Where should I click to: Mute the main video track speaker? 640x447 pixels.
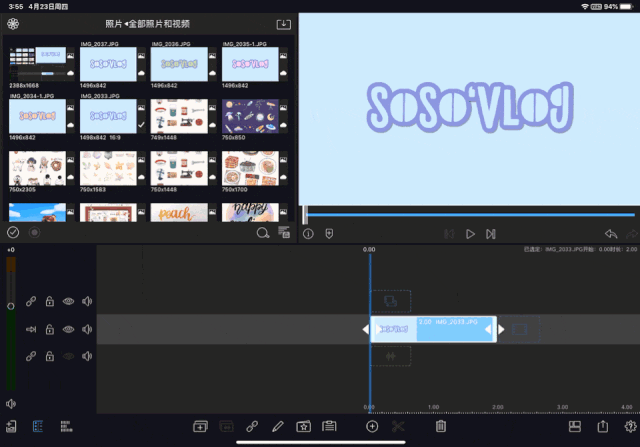coord(87,329)
